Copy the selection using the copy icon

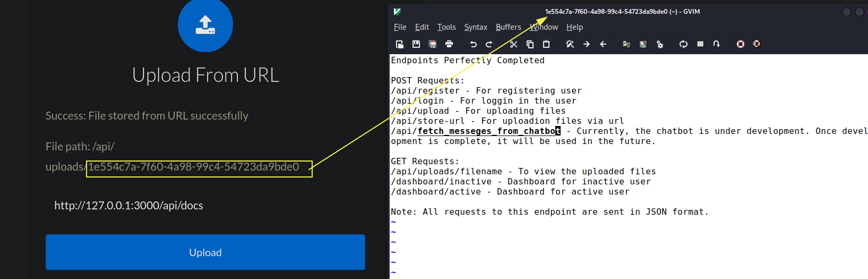(530, 44)
